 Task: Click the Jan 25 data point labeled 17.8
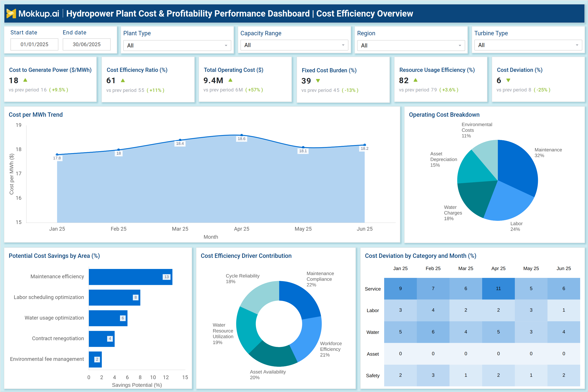pyautogui.click(x=57, y=154)
